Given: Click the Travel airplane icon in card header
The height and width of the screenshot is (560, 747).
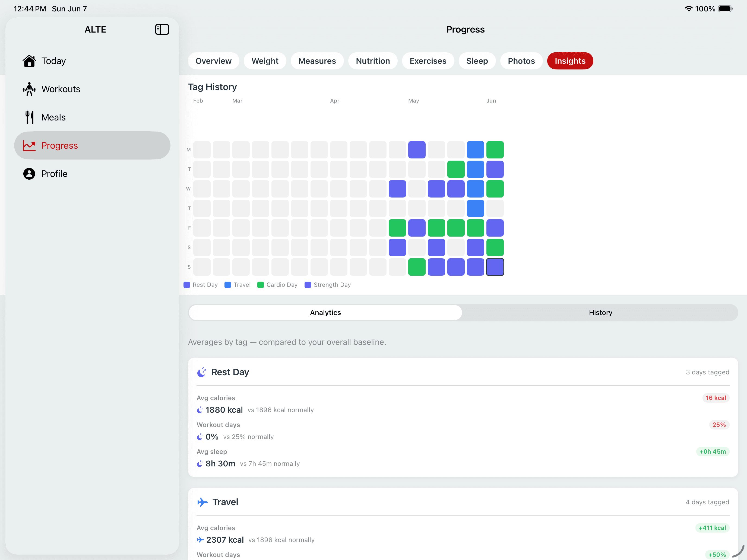Looking at the screenshot, I should [x=202, y=502].
